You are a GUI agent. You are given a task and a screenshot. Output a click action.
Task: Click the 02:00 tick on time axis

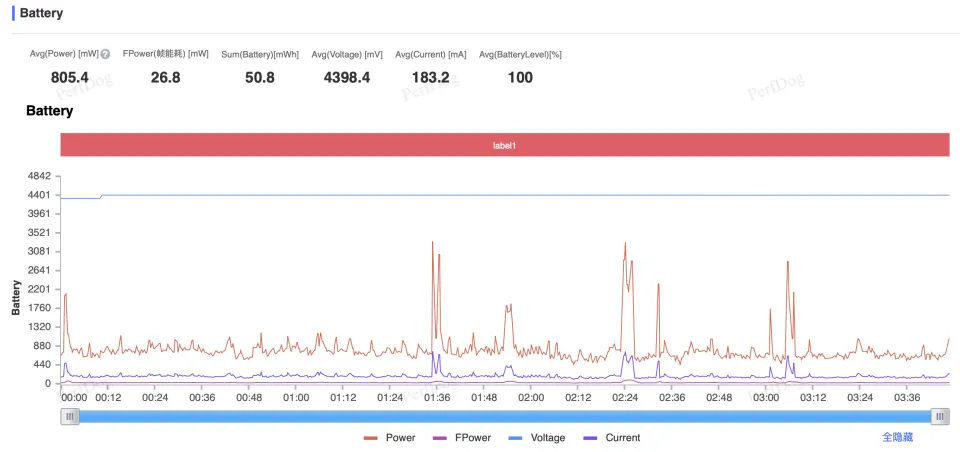click(x=531, y=397)
